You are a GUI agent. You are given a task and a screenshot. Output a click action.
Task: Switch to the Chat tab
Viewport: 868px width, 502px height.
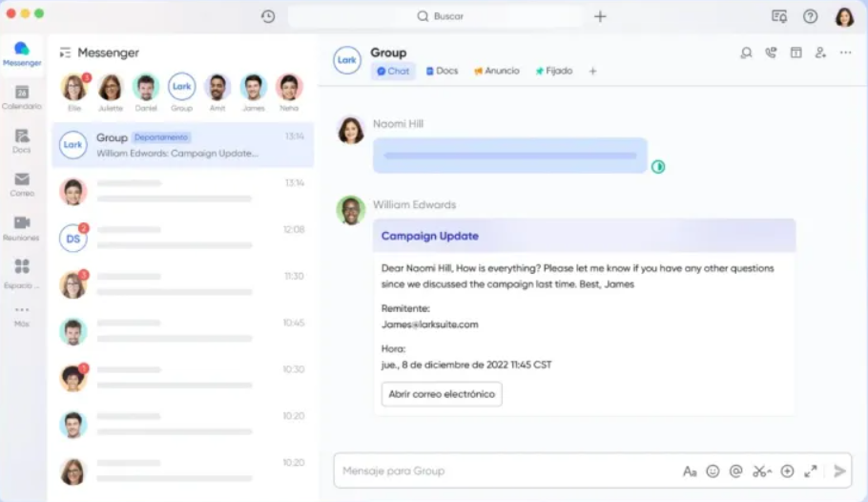(x=393, y=71)
